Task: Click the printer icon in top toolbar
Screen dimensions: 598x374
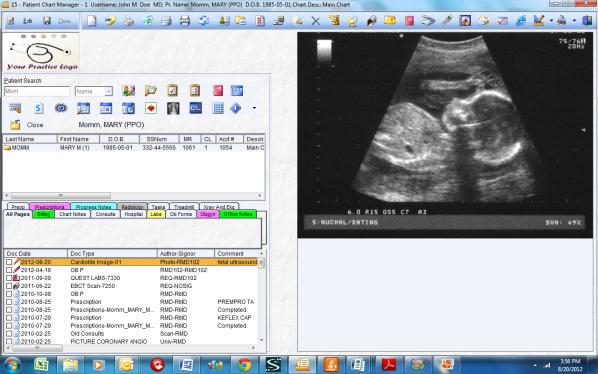Action: (185, 21)
